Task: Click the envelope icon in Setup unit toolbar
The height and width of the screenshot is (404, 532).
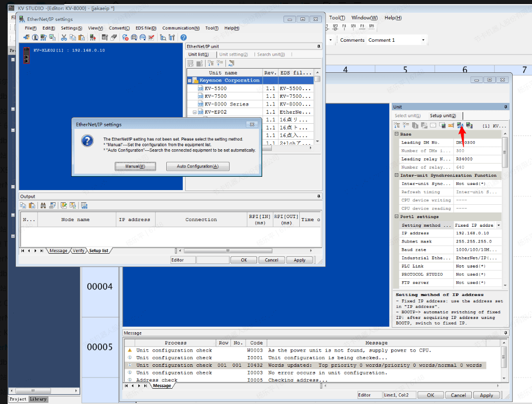Action: point(433,125)
